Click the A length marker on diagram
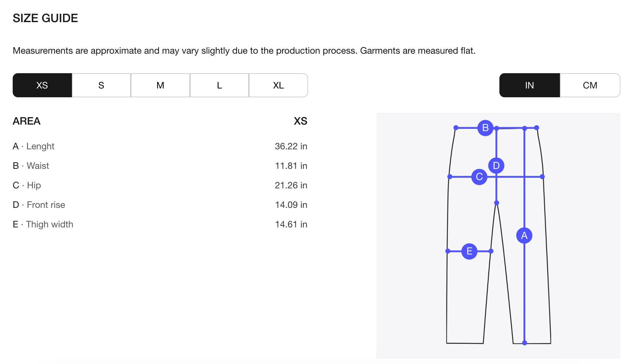 (524, 236)
